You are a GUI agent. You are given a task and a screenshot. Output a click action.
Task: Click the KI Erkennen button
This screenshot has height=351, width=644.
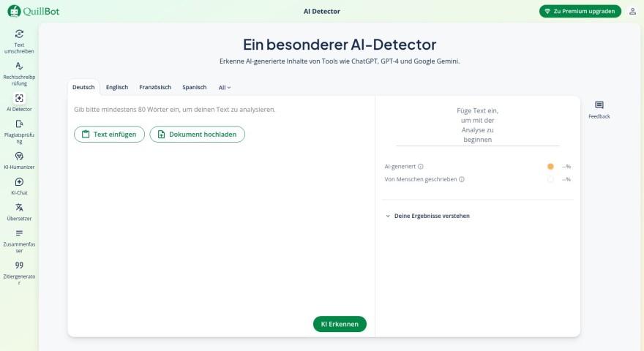point(340,324)
